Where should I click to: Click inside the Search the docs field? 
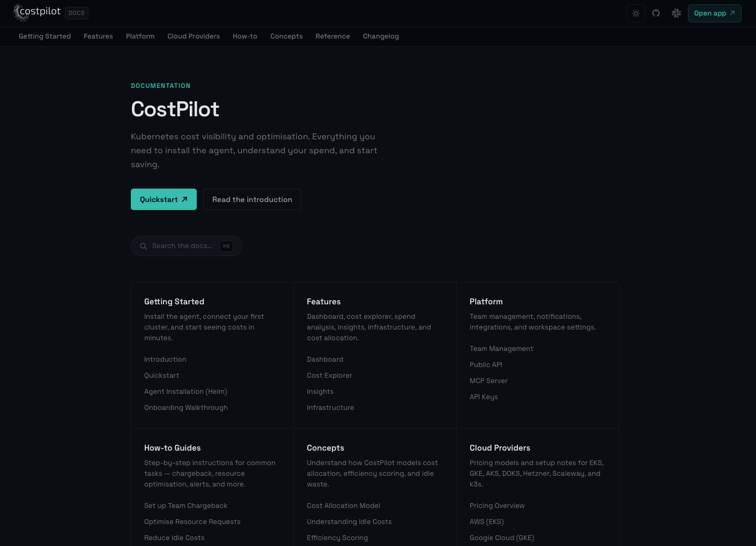(x=182, y=246)
